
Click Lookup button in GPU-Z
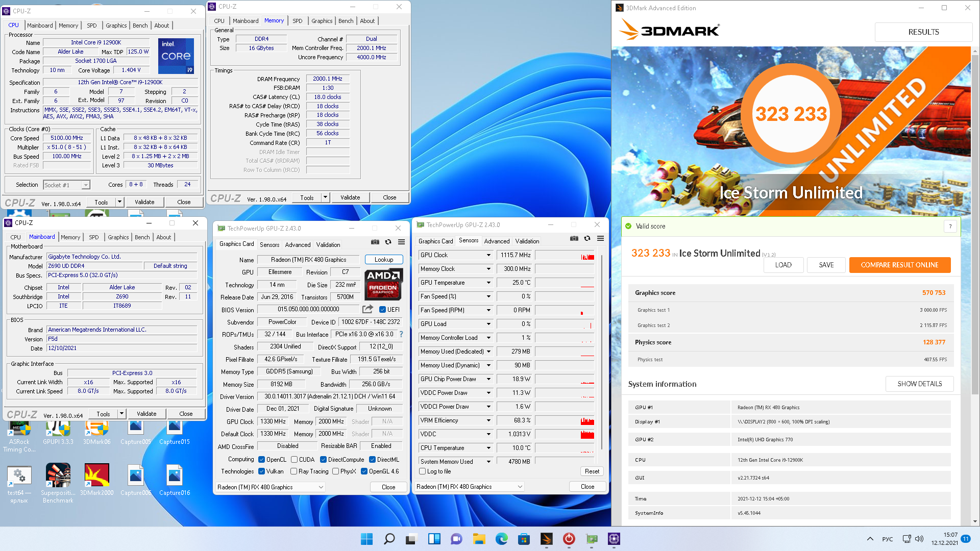point(384,260)
